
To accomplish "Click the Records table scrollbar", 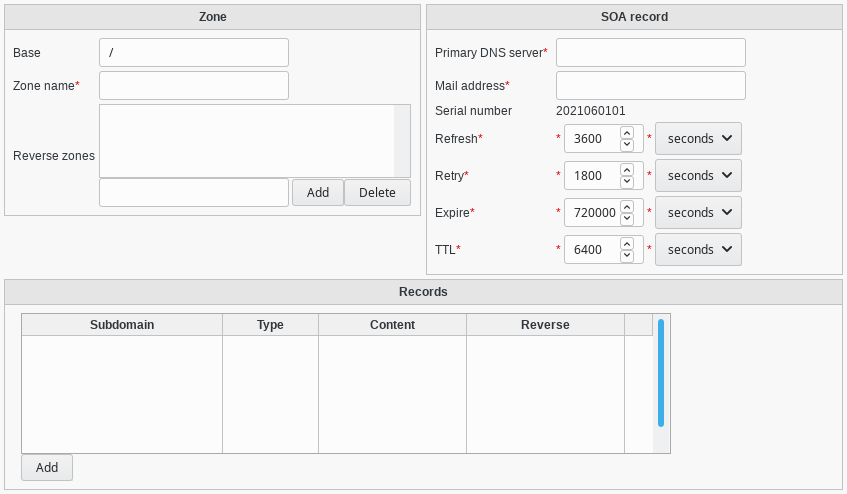I will click(661, 373).
